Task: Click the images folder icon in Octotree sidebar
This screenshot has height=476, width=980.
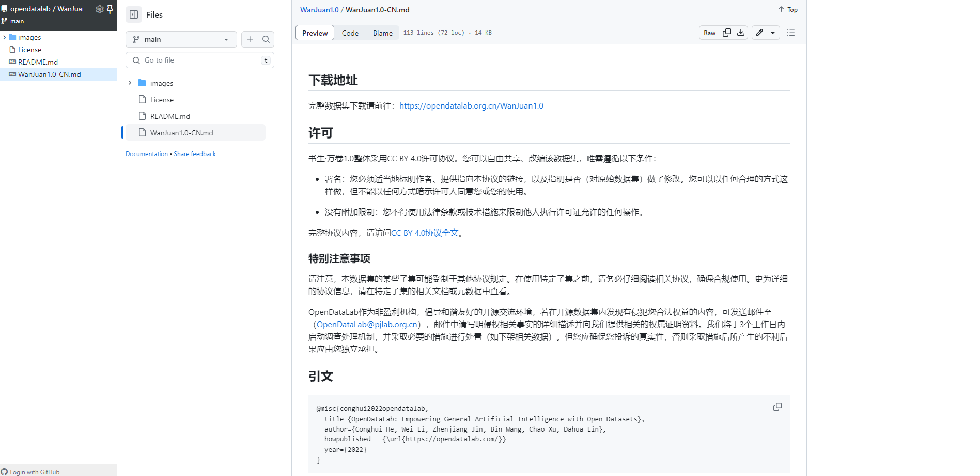Action: click(x=12, y=37)
